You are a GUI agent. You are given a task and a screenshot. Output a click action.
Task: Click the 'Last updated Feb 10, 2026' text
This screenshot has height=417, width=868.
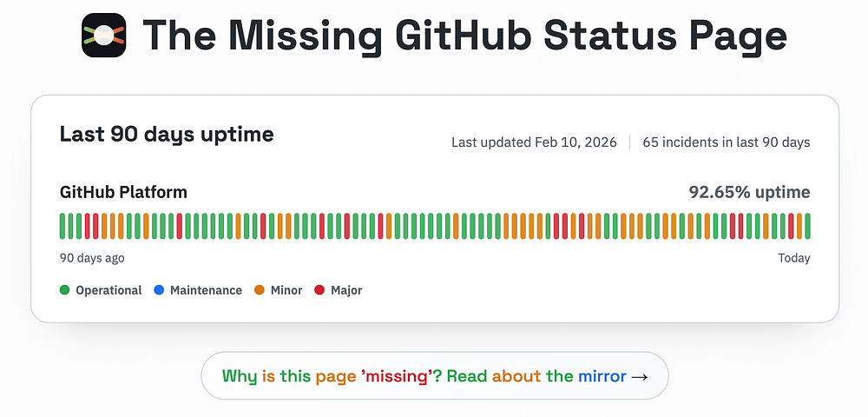coord(534,142)
